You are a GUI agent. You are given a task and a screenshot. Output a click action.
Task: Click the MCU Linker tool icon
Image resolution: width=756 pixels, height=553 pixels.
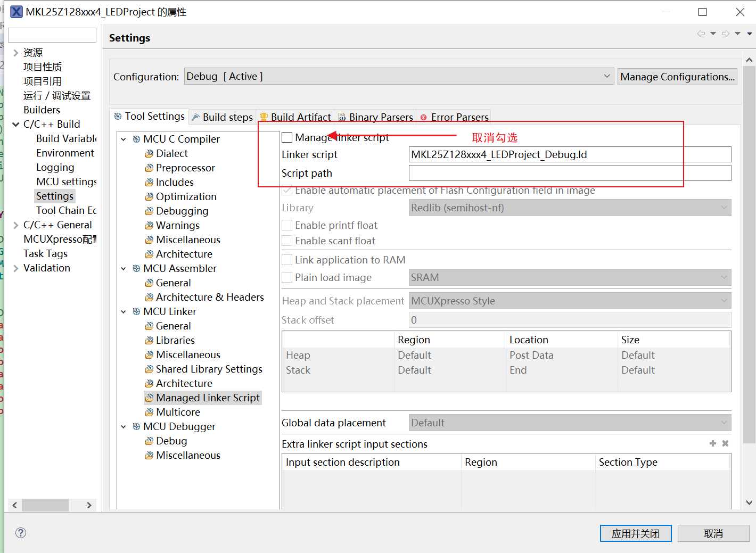[x=136, y=311]
